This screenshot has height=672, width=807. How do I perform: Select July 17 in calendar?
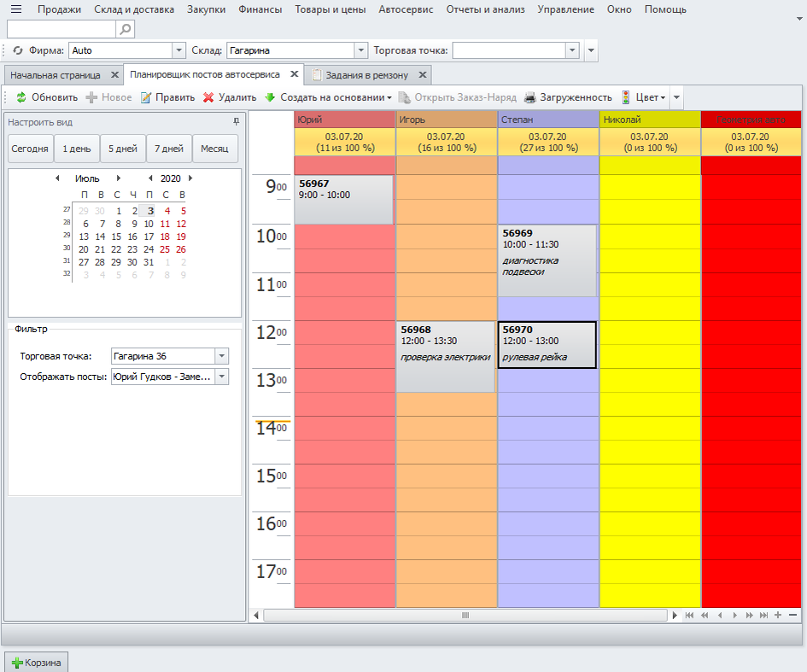tap(149, 237)
